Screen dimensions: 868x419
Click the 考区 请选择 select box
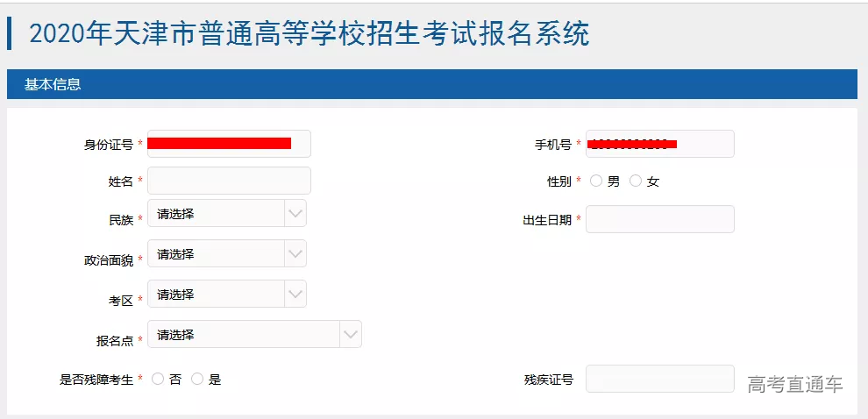pyautogui.click(x=217, y=295)
